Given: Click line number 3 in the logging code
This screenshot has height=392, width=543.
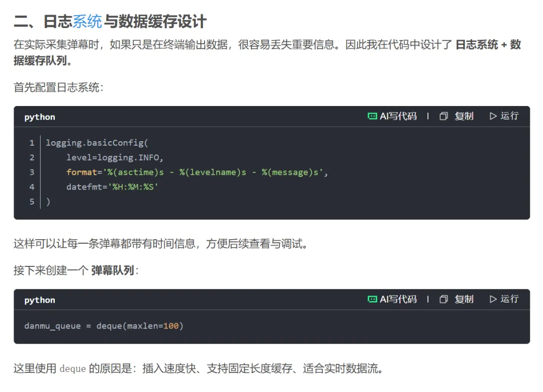Looking at the screenshot, I should coord(32,172).
